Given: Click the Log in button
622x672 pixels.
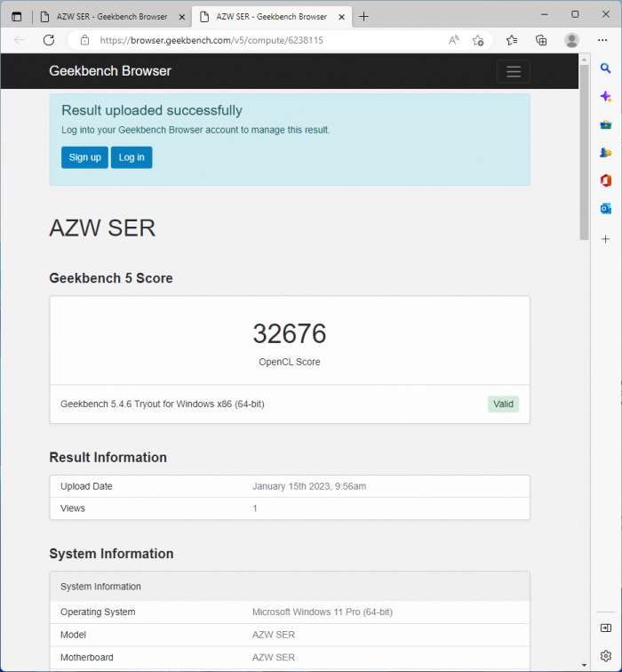Looking at the screenshot, I should [132, 157].
